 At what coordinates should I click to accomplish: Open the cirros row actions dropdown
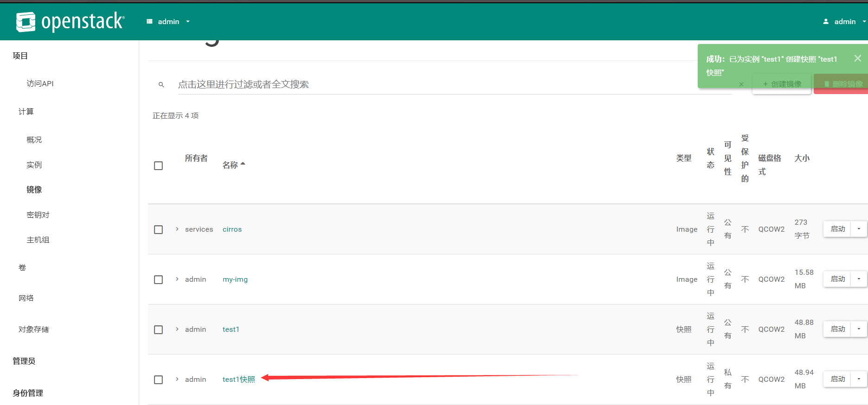(859, 229)
